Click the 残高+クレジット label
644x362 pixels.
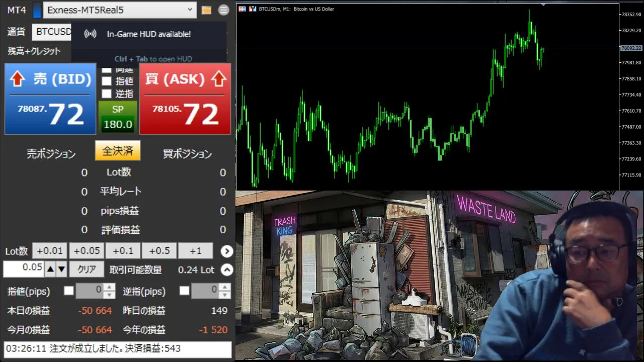[x=34, y=51]
